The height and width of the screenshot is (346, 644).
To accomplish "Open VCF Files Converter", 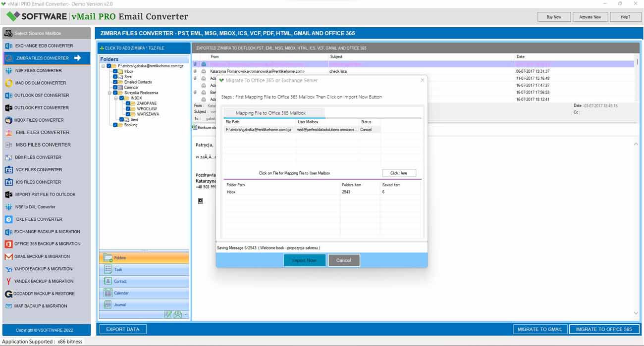I will point(46,169).
